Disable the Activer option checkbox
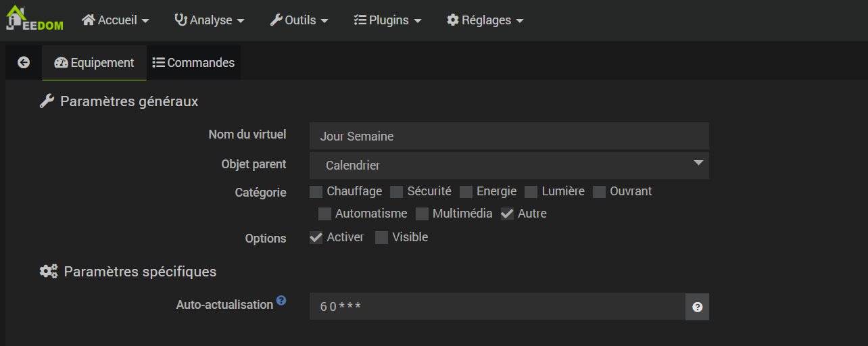This screenshot has height=346, width=868. pyautogui.click(x=316, y=238)
